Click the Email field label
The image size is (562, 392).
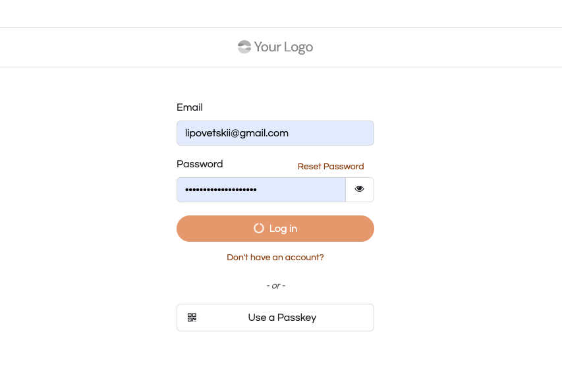[190, 107]
